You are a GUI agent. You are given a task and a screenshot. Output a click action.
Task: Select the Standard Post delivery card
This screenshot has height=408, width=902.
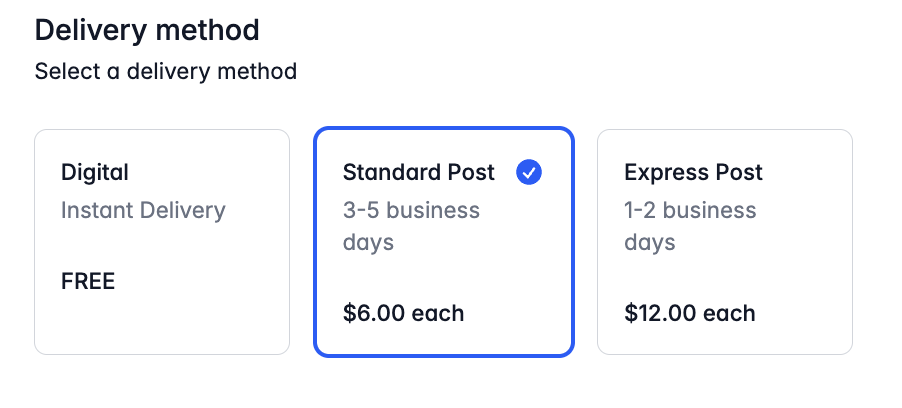coord(444,242)
